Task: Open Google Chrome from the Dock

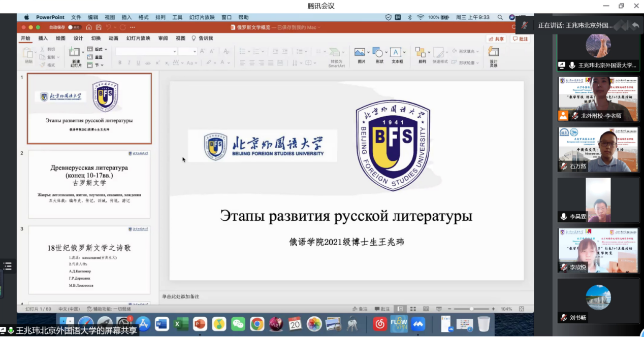Action: point(257,324)
